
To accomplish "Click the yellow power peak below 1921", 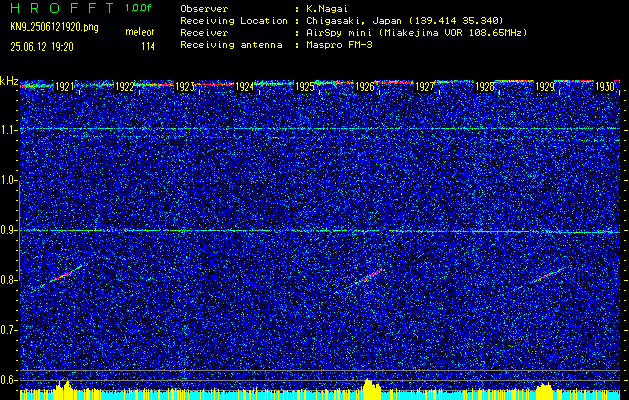I will [63, 388].
